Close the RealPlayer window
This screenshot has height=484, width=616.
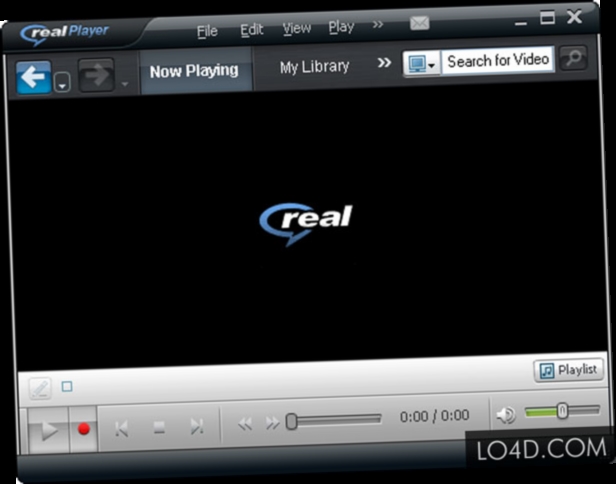pos(574,17)
